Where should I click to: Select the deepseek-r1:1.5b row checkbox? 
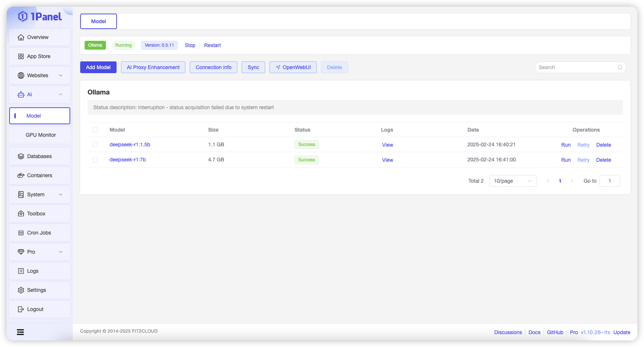click(x=95, y=145)
